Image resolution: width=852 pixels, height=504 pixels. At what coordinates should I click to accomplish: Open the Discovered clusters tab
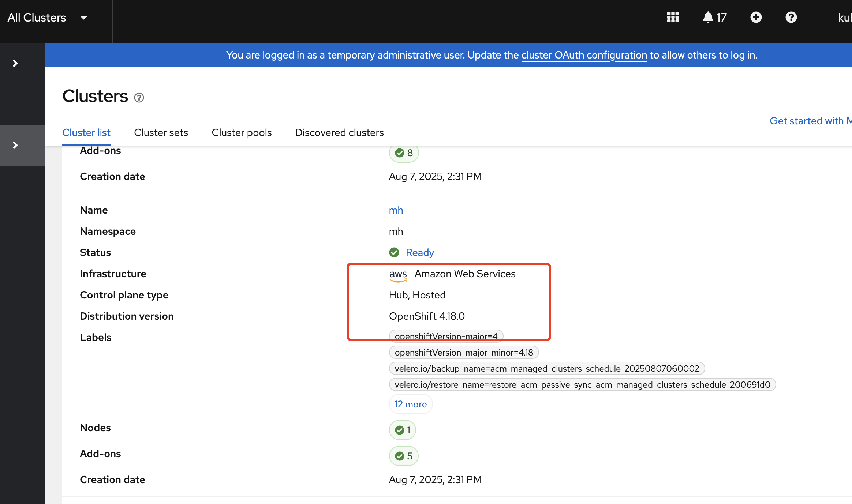pos(339,132)
